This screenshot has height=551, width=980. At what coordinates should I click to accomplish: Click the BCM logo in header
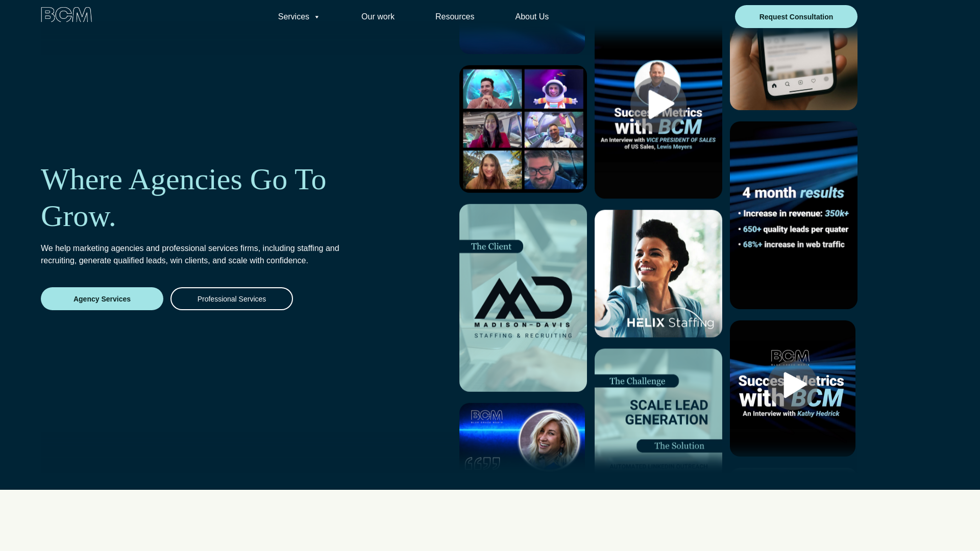[x=66, y=15]
